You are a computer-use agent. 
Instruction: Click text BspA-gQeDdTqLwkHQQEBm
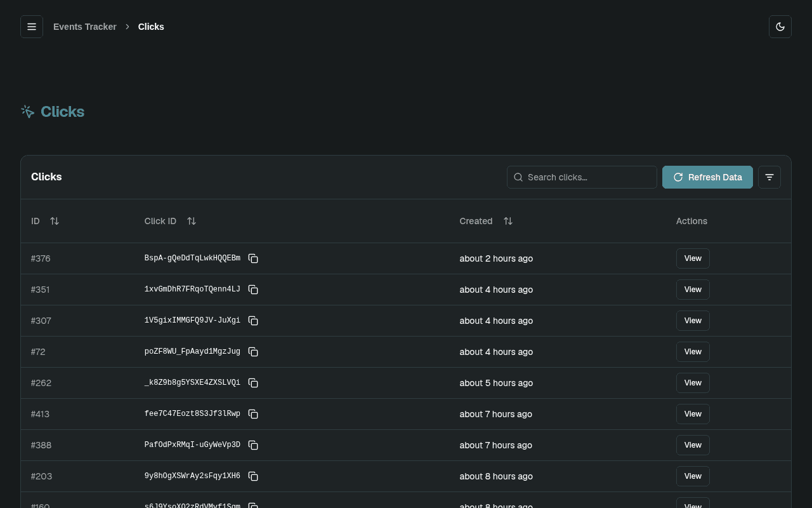[x=192, y=258]
